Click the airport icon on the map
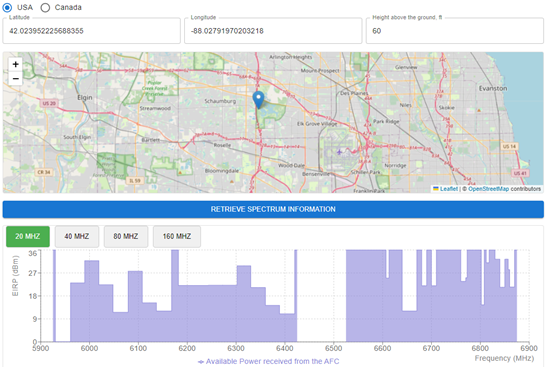The height and width of the screenshot is (367, 546). click(x=339, y=152)
